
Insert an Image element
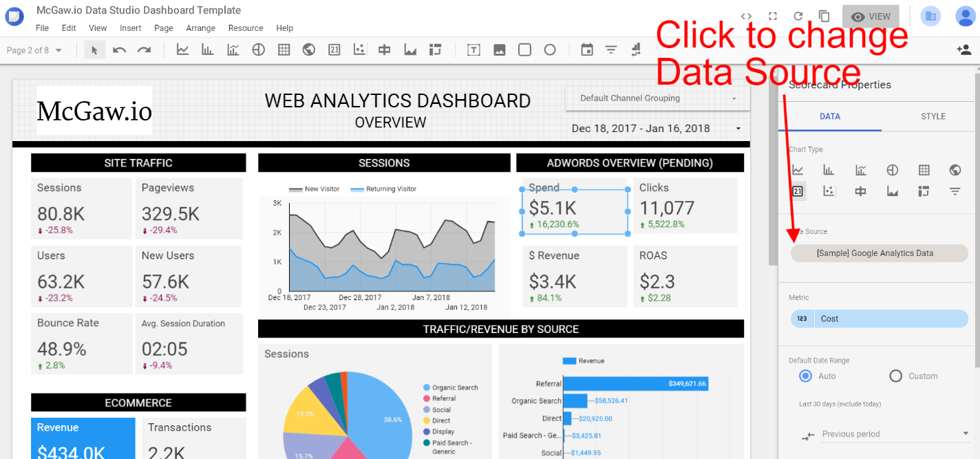[499, 50]
